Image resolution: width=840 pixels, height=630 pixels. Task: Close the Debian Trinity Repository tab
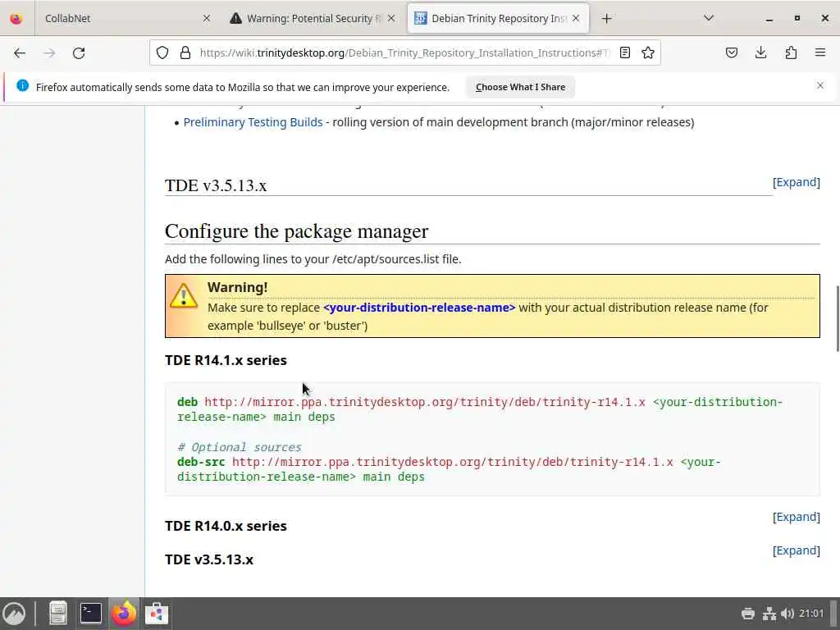click(x=576, y=19)
